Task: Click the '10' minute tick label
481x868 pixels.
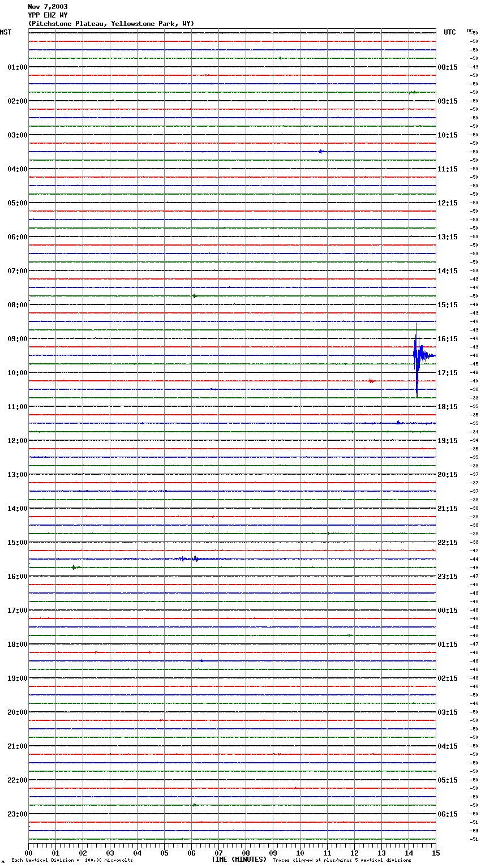Action: [x=300, y=853]
